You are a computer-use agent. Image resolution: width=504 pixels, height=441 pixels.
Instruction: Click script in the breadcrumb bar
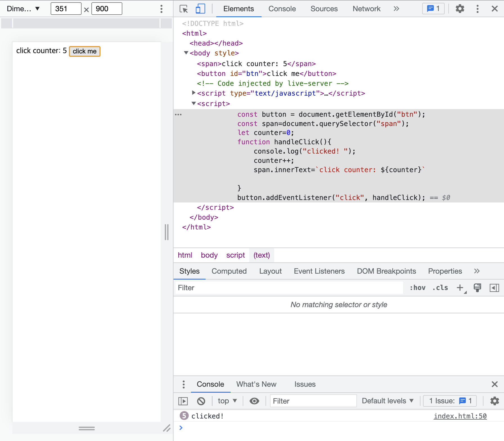(235, 255)
